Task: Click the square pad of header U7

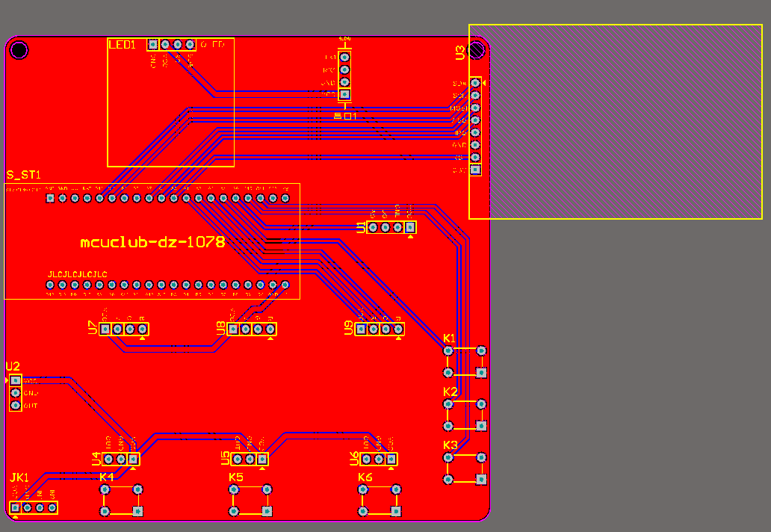Action: tap(105, 329)
